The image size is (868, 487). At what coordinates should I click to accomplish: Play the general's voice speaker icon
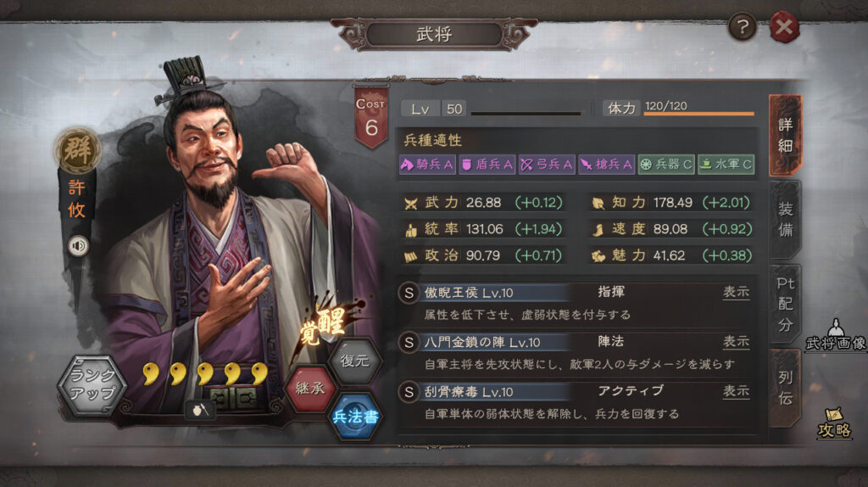pyautogui.click(x=78, y=245)
